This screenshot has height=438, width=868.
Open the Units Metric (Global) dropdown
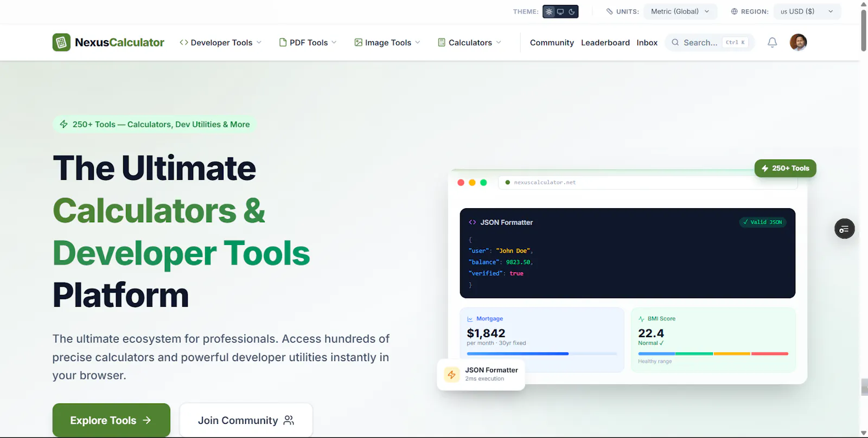(x=680, y=11)
